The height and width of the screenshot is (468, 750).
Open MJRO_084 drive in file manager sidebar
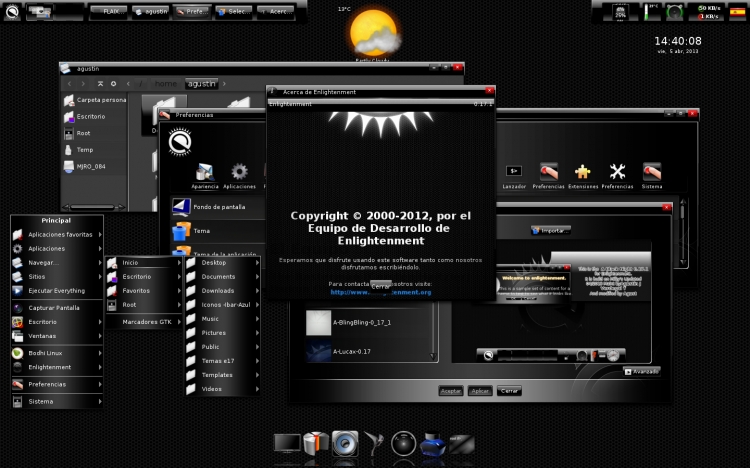click(95, 167)
